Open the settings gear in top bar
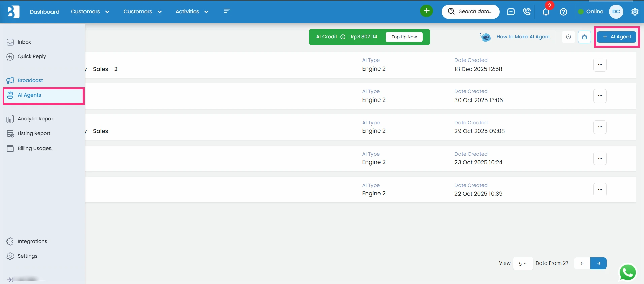The image size is (644, 284). [x=635, y=12]
